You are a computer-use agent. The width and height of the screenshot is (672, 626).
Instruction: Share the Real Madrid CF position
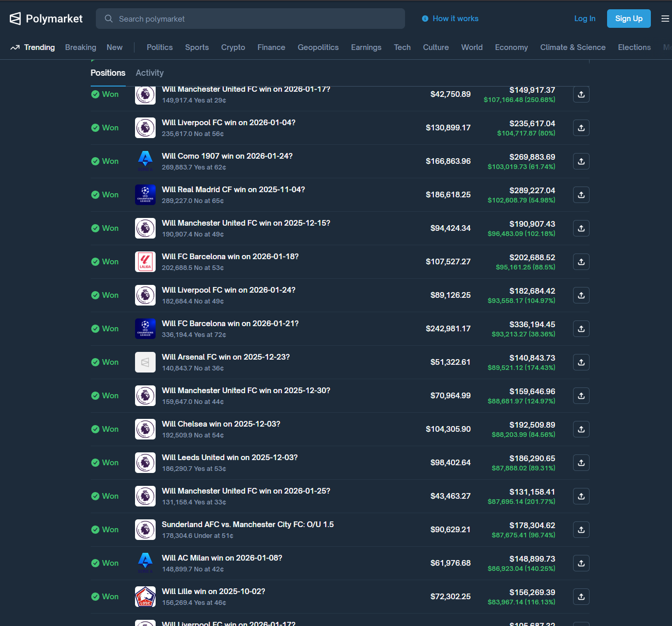tap(581, 195)
